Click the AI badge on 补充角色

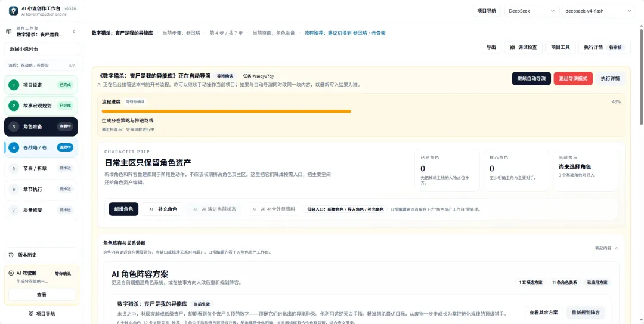click(x=151, y=209)
